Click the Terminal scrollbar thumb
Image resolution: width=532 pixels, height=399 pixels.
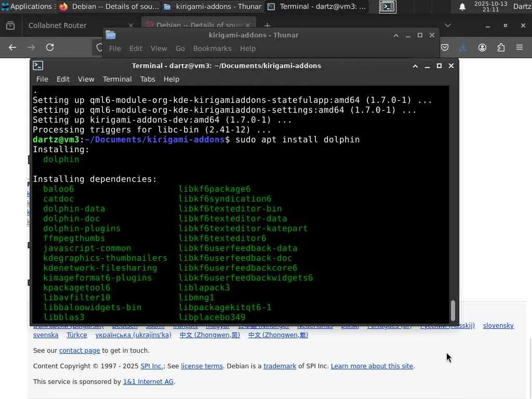(453, 311)
